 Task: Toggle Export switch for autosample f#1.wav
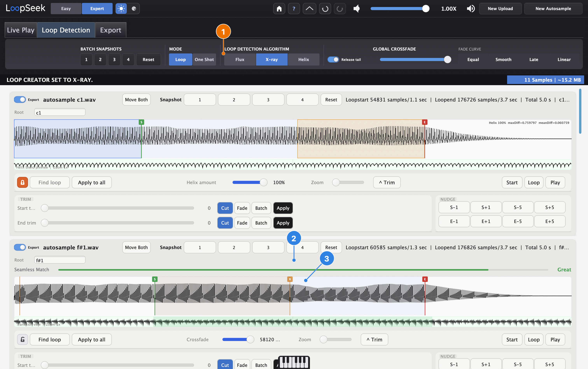click(x=20, y=247)
